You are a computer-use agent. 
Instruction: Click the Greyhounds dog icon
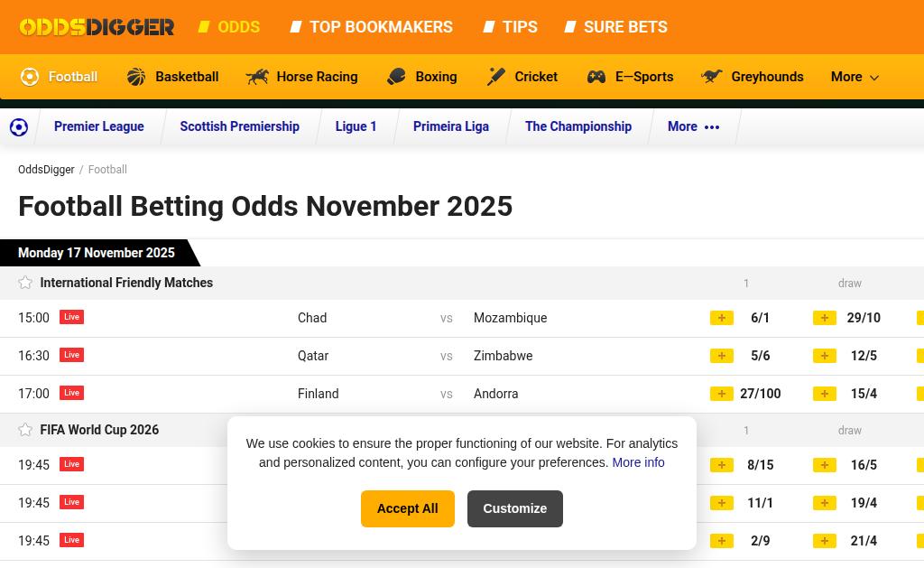(712, 77)
